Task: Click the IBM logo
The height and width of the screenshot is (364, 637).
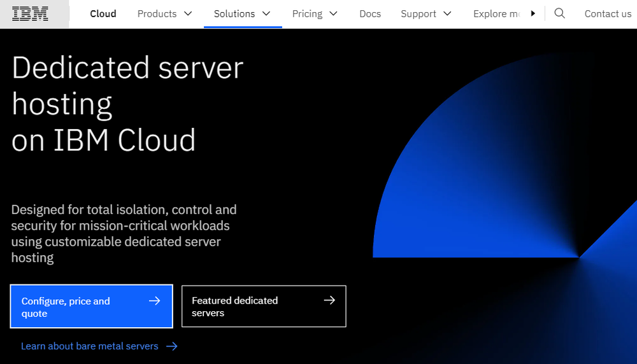Action: 30,14
